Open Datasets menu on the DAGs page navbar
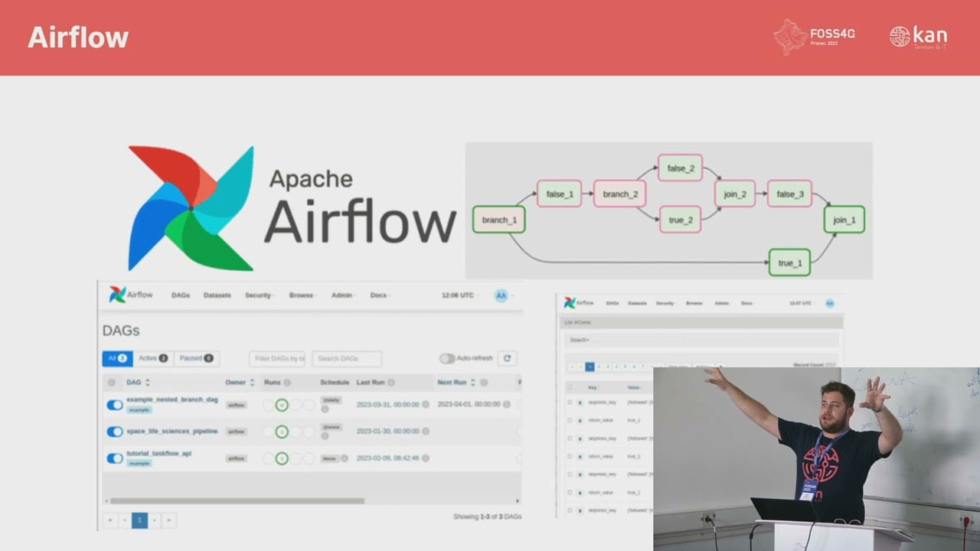Image resolution: width=980 pixels, height=551 pixels. coord(217,295)
